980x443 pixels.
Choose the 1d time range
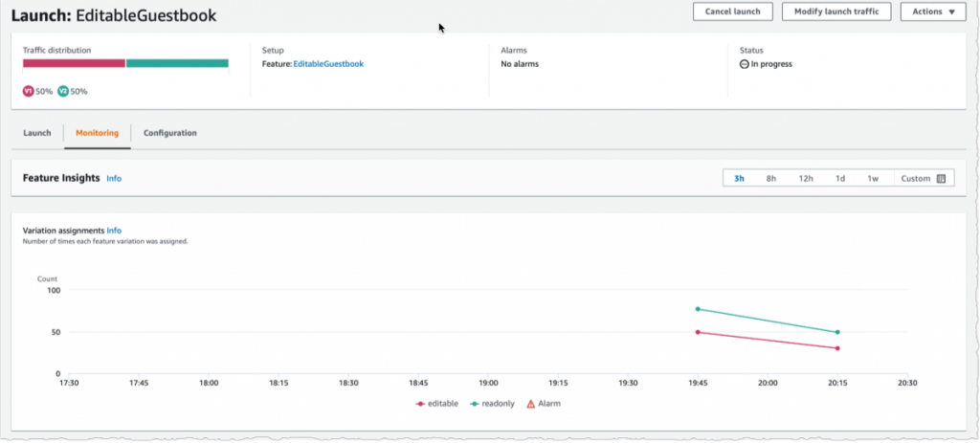click(839, 179)
